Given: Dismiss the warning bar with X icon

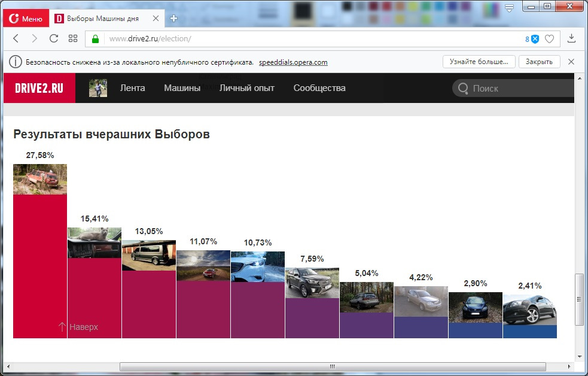Looking at the screenshot, I should pyautogui.click(x=571, y=62).
